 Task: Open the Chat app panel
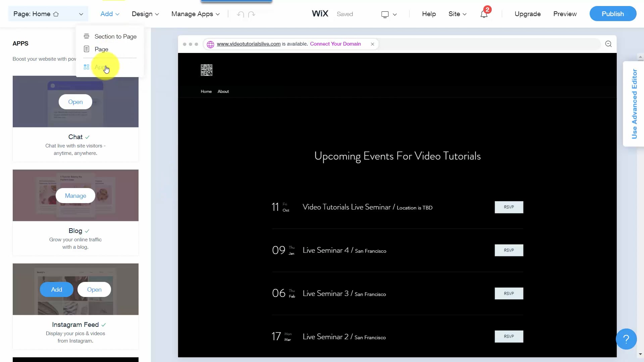click(x=75, y=102)
